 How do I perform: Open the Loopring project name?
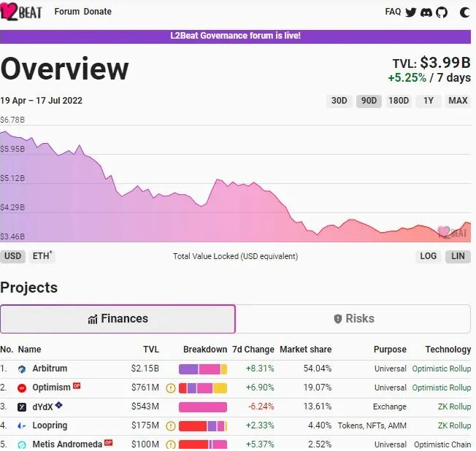(x=50, y=425)
